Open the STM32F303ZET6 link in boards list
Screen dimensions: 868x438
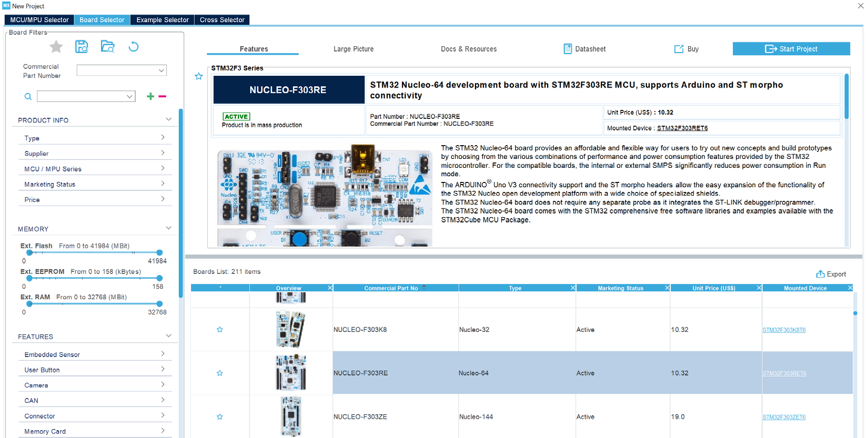[784, 417]
